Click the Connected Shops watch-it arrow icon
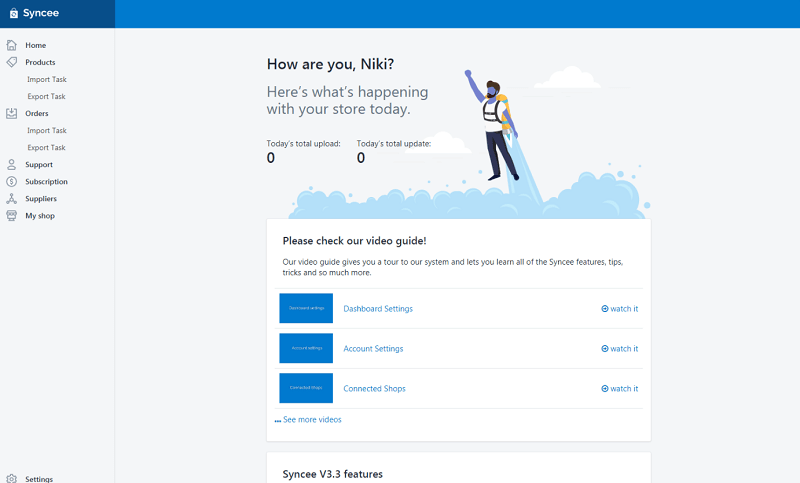 (x=605, y=388)
